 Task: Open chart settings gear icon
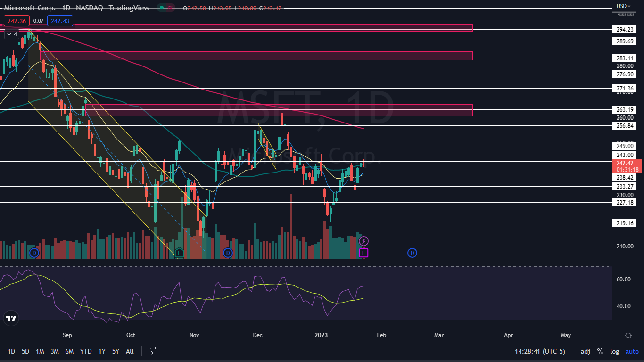click(628, 335)
